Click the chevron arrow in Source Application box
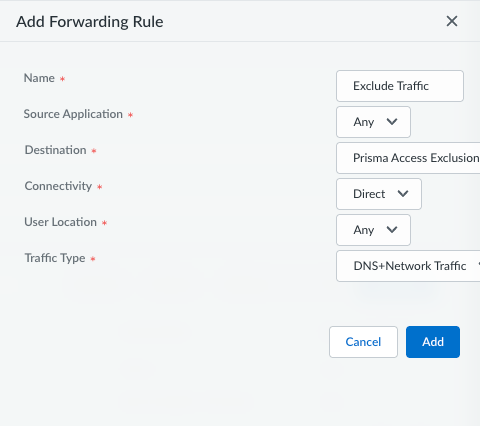The height and width of the screenshot is (426, 480). [x=392, y=122]
